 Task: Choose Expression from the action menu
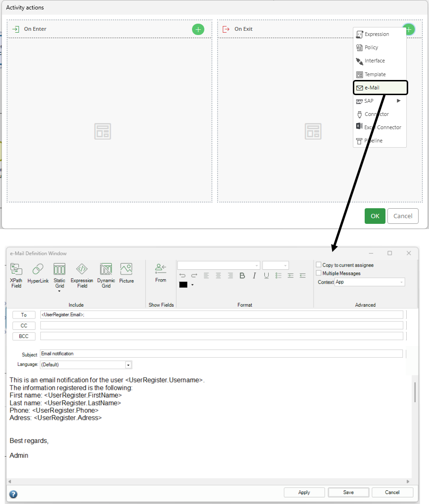380,34
